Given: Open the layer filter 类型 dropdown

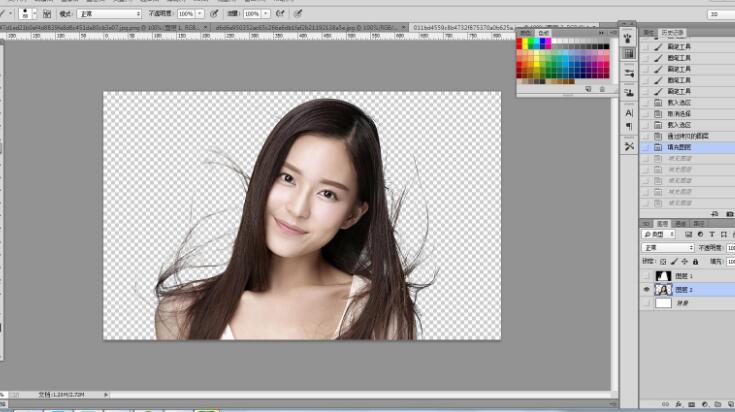Looking at the screenshot, I should coord(658,234).
